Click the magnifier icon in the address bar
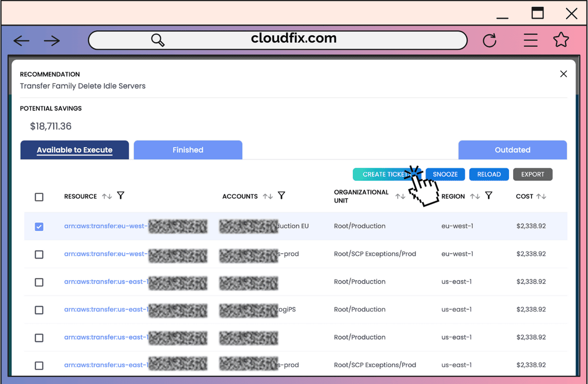 [x=158, y=40]
